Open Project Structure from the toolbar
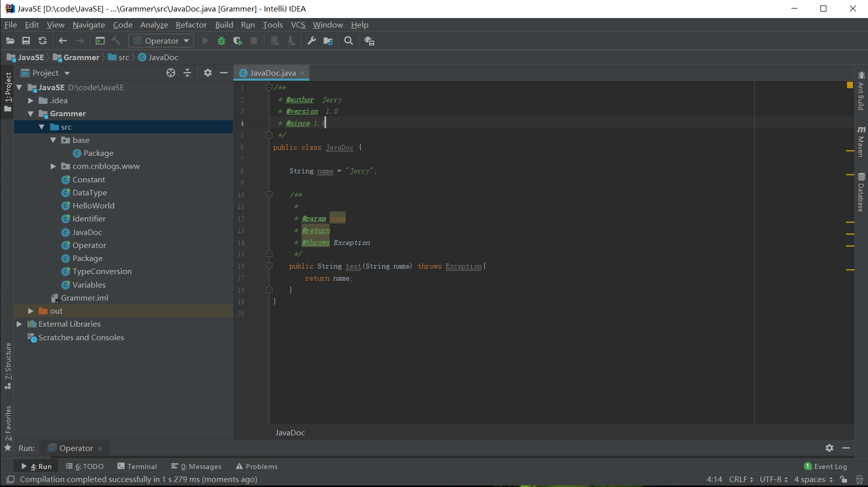Screen dimensions: 868x487 328,41
